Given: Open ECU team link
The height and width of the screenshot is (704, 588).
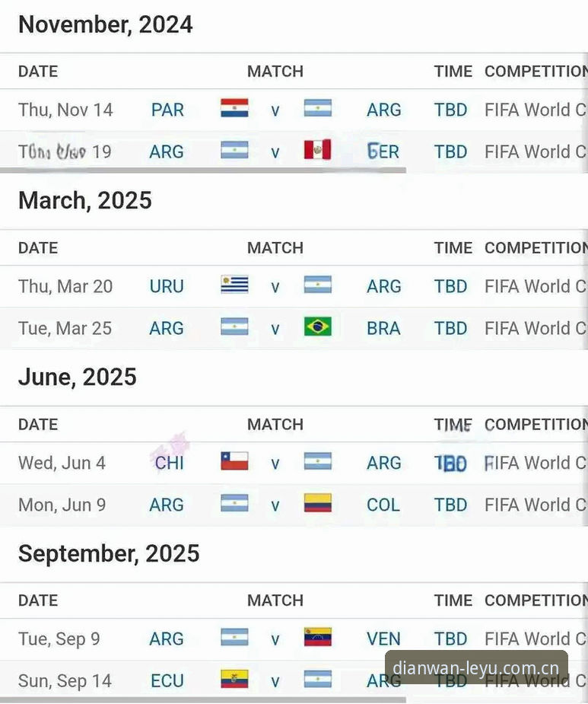Looking at the screenshot, I should click(167, 681).
